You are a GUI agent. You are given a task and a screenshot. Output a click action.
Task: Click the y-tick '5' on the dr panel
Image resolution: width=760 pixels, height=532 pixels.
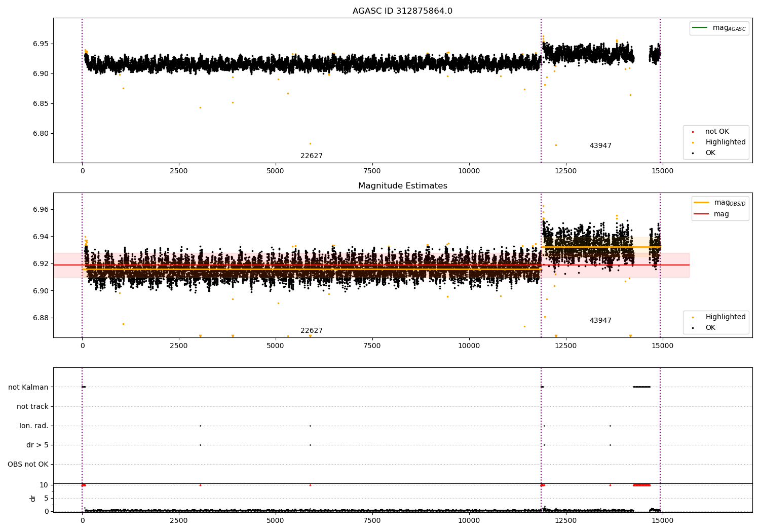point(46,499)
